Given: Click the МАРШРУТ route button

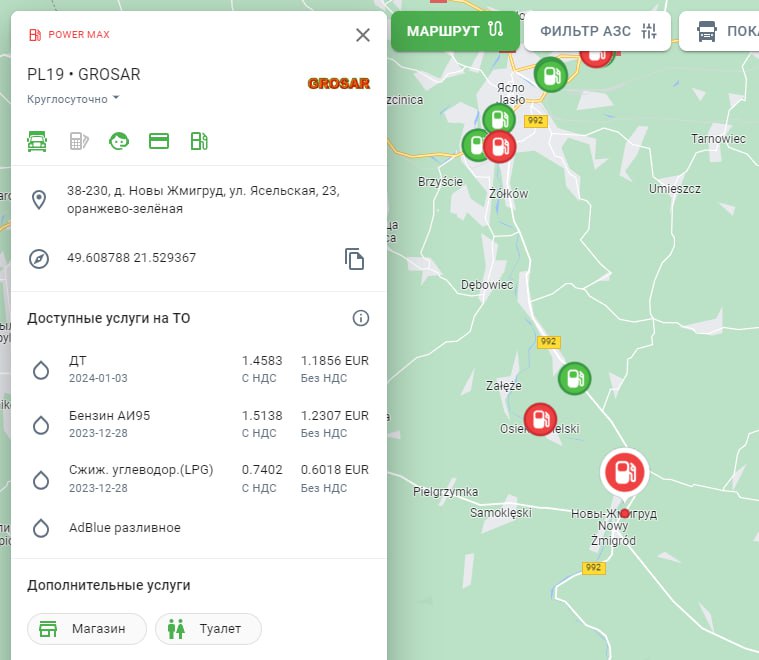Looking at the screenshot, I should 455,30.
